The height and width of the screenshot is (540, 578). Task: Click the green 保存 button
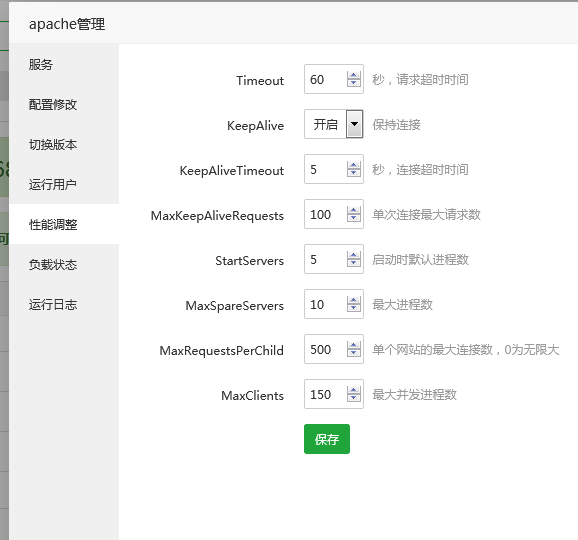[327, 439]
